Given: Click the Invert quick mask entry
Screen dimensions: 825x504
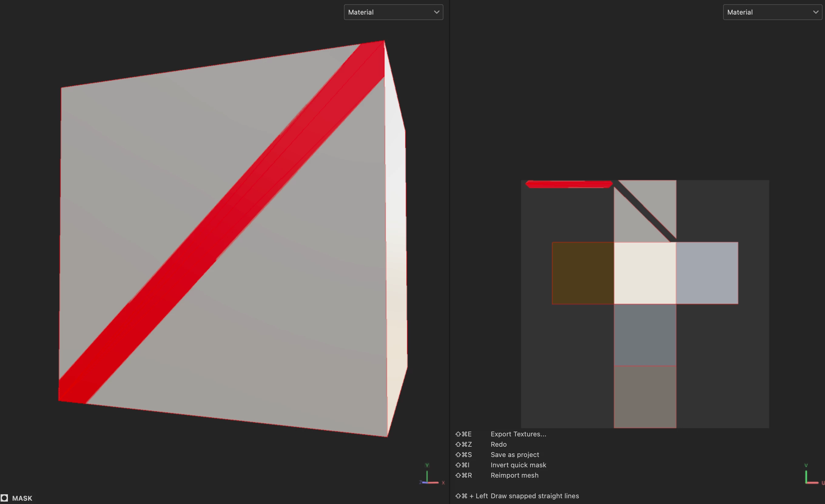Looking at the screenshot, I should pyautogui.click(x=518, y=465).
